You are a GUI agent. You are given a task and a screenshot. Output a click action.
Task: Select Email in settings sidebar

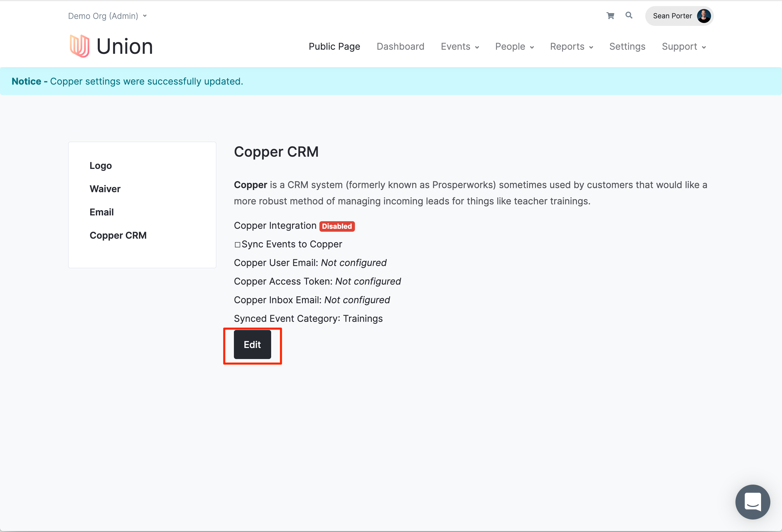(x=102, y=212)
